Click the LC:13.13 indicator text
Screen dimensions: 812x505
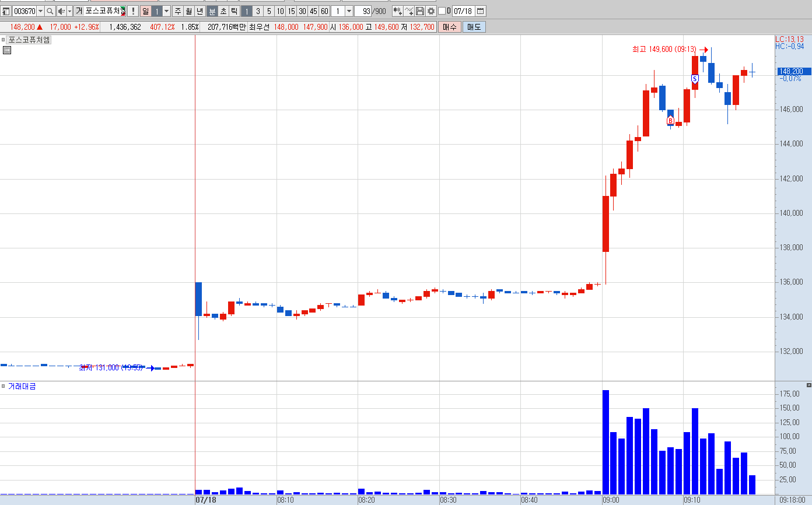[789, 38]
